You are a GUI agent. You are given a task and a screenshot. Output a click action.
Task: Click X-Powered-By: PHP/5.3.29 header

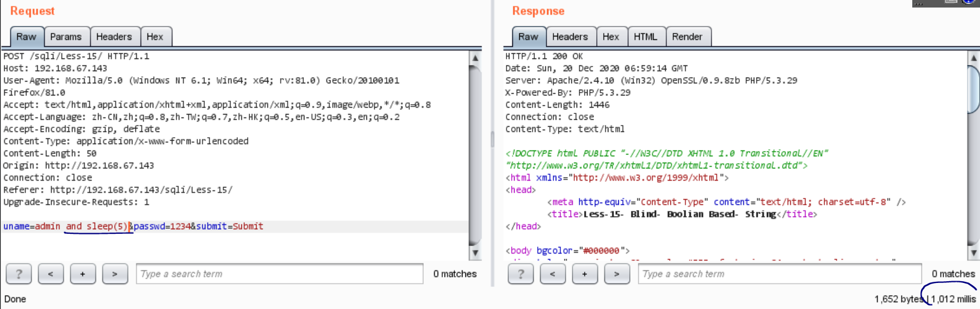tap(568, 93)
